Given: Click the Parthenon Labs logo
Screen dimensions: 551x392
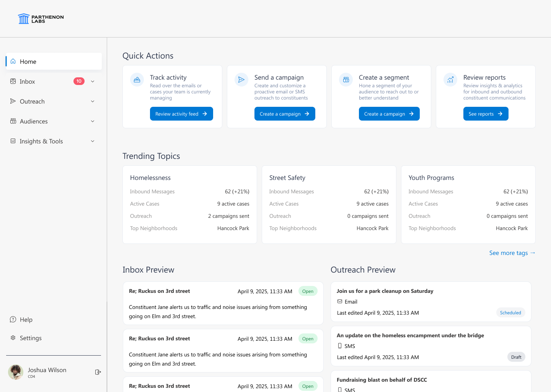Looking at the screenshot, I should (41, 19).
